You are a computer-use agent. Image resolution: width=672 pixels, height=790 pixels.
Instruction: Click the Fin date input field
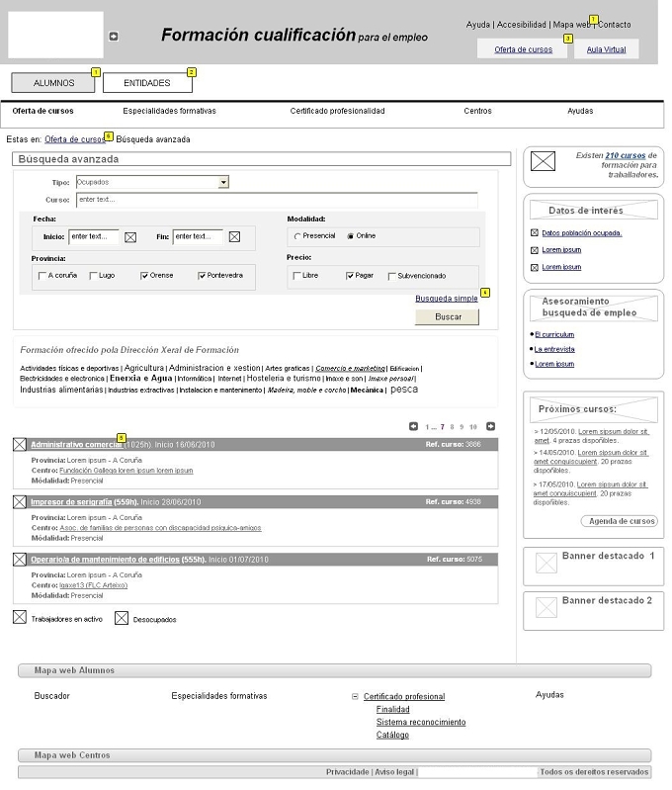[x=198, y=236]
